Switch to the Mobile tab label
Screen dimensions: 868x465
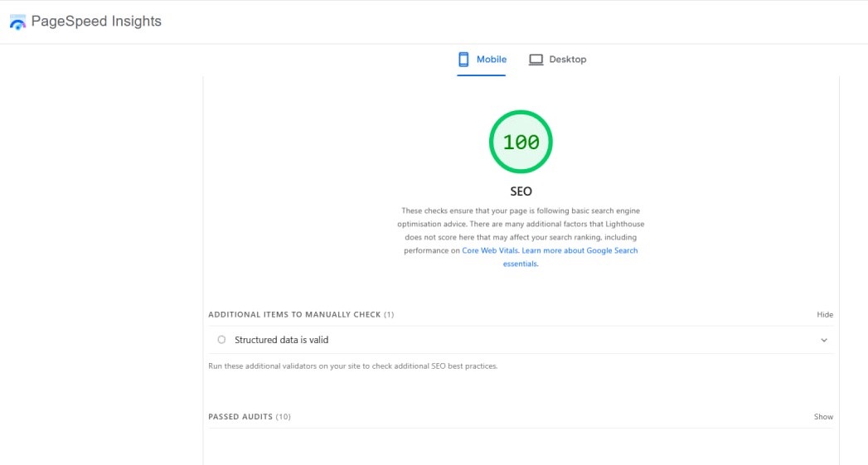coord(491,60)
